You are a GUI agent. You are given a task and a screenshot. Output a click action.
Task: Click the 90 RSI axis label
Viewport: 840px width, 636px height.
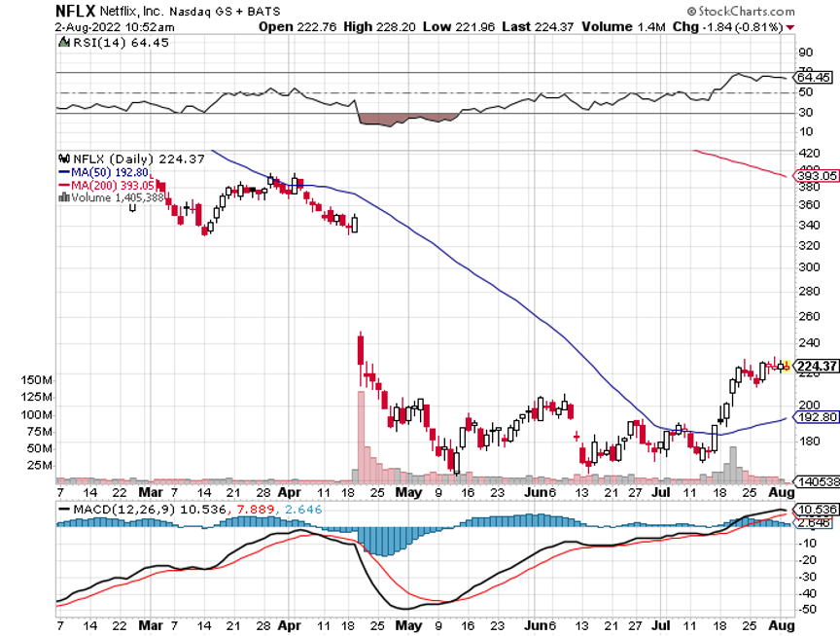tap(805, 53)
